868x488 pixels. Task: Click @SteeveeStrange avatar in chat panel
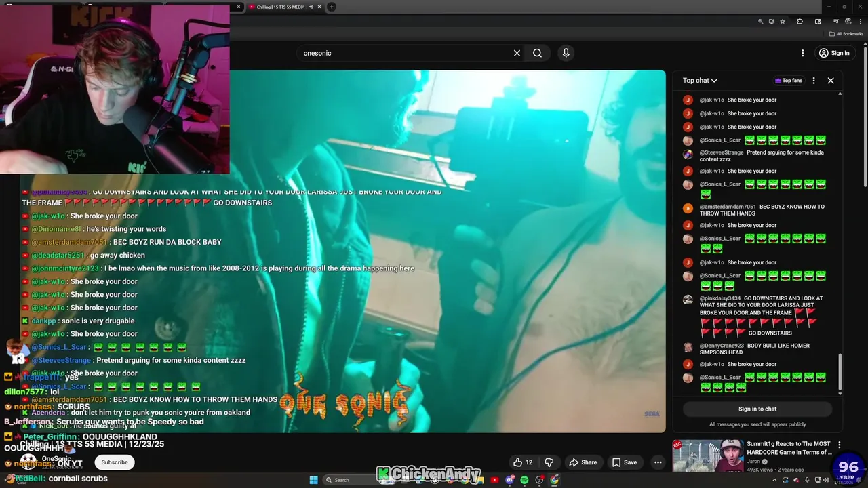pos(688,154)
